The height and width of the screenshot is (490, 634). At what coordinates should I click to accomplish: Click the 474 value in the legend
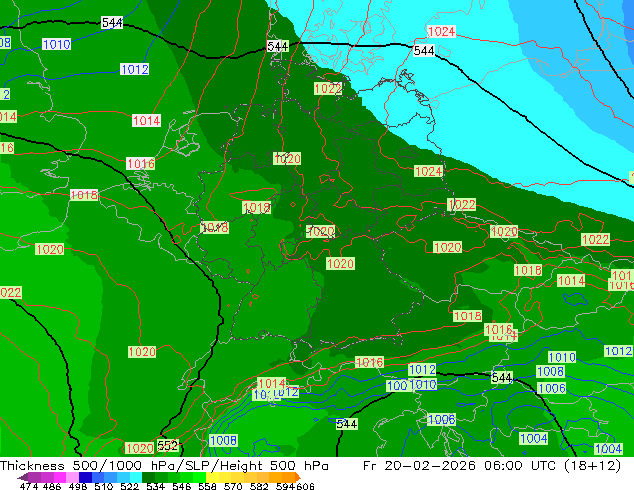[29, 486]
